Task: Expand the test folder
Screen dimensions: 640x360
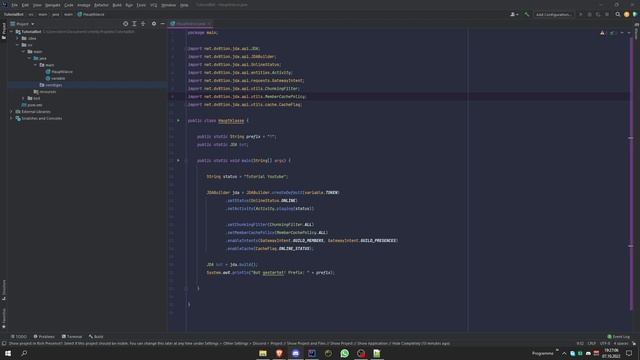Action: tap(23, 98)
